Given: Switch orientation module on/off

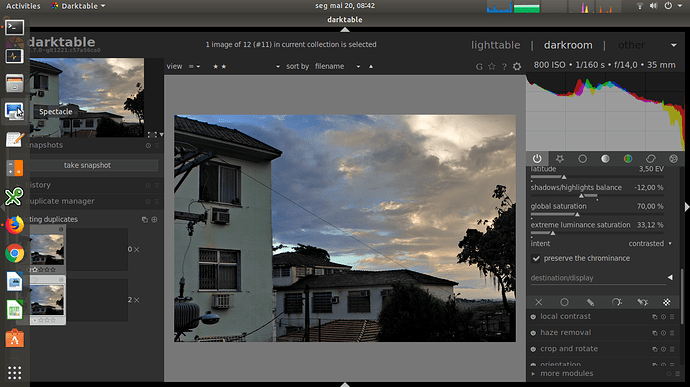Looking at the screenshot, I should [533, 365].
